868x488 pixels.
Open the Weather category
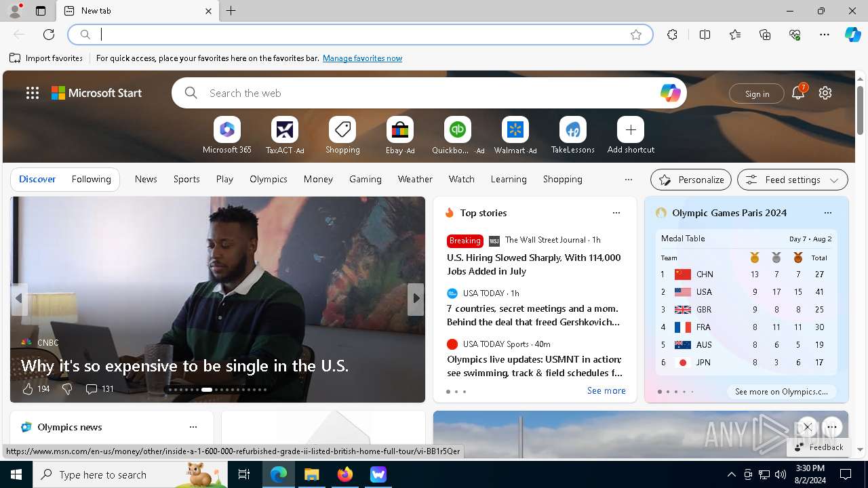415,180
